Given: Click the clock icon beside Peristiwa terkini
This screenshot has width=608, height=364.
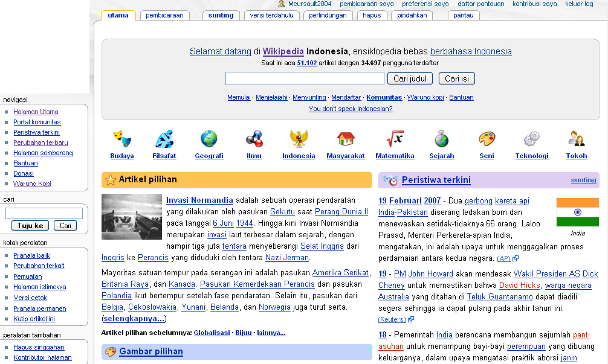Looking at the screenshot, I should (x=390, y=180).
